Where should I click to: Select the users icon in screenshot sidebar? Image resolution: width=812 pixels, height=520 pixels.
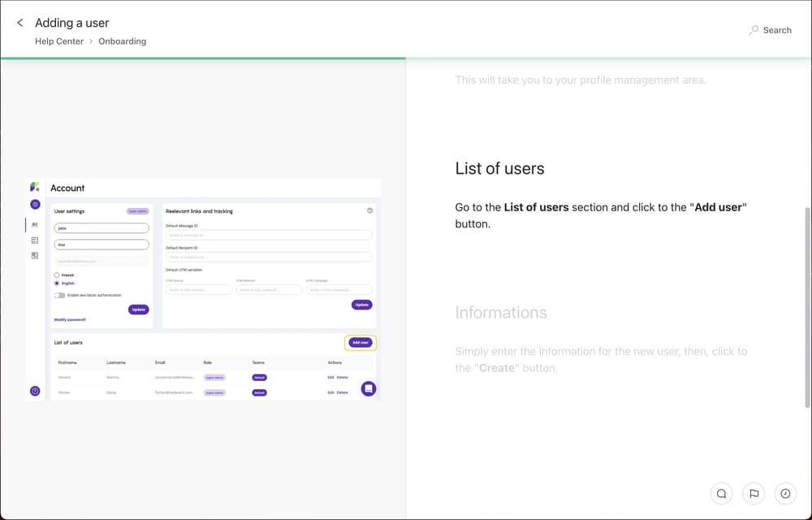click(x=35, y=225)
